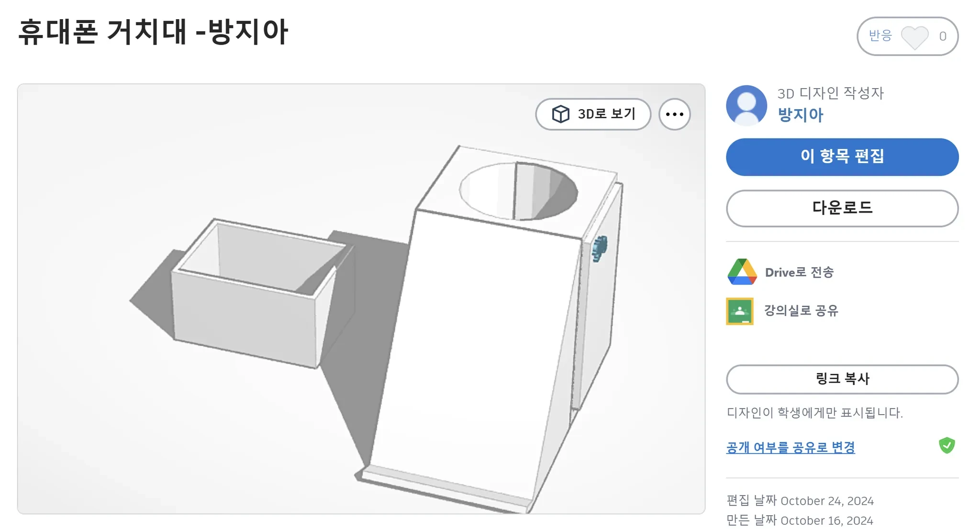Click the 이 항목 편집 button

[842, 157]
